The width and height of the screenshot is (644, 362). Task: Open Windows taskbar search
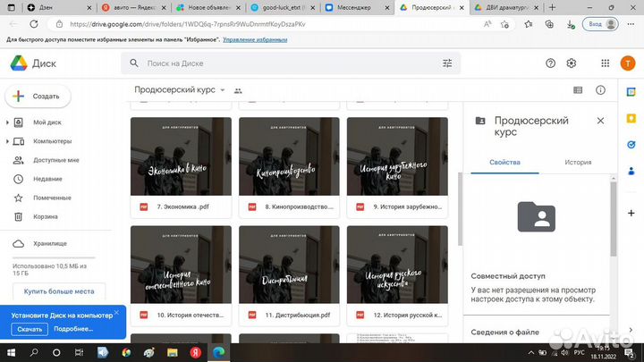(34, 352)
